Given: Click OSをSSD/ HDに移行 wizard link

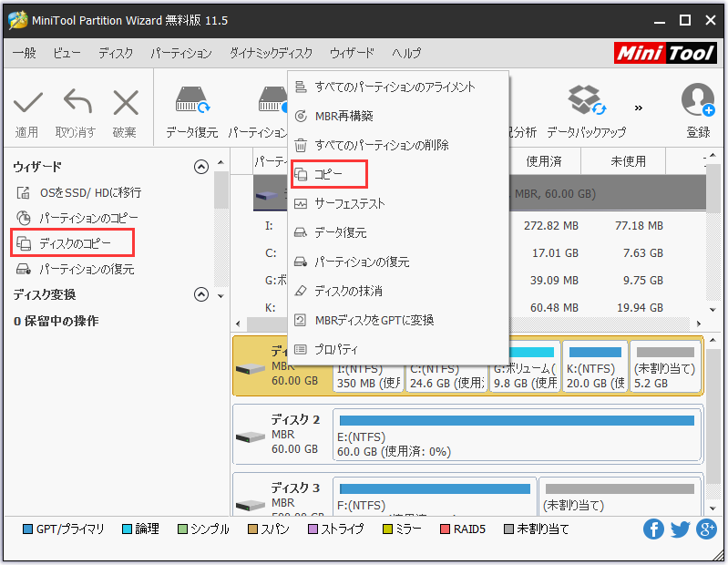Looking at the screenshot, I should click(x=90, y=192).
